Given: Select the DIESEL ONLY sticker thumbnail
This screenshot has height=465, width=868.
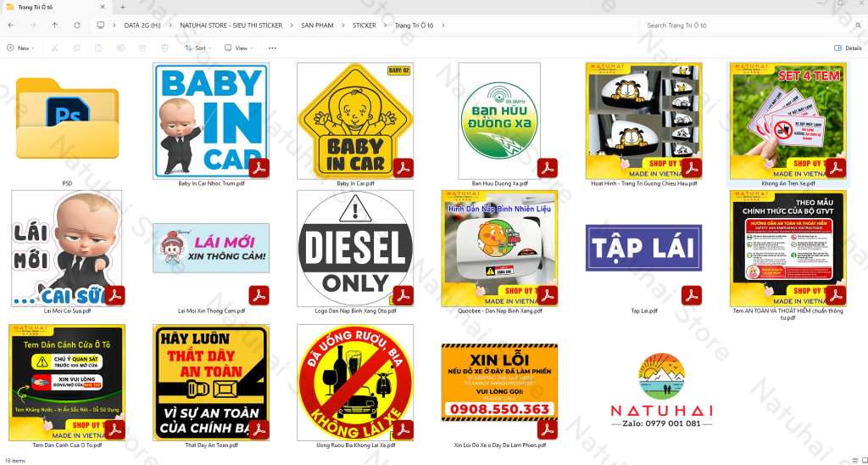Looking at the screenshot, I should coord(355,249).
